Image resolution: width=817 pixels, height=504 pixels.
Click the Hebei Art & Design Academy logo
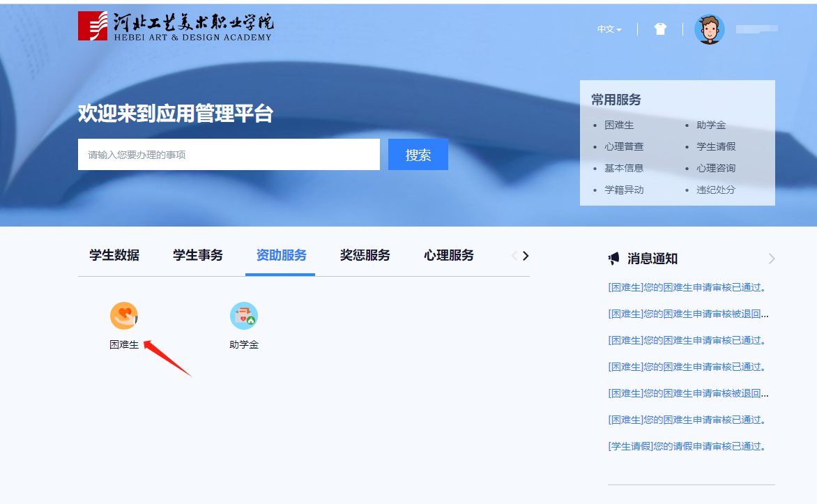coord(175,26)
